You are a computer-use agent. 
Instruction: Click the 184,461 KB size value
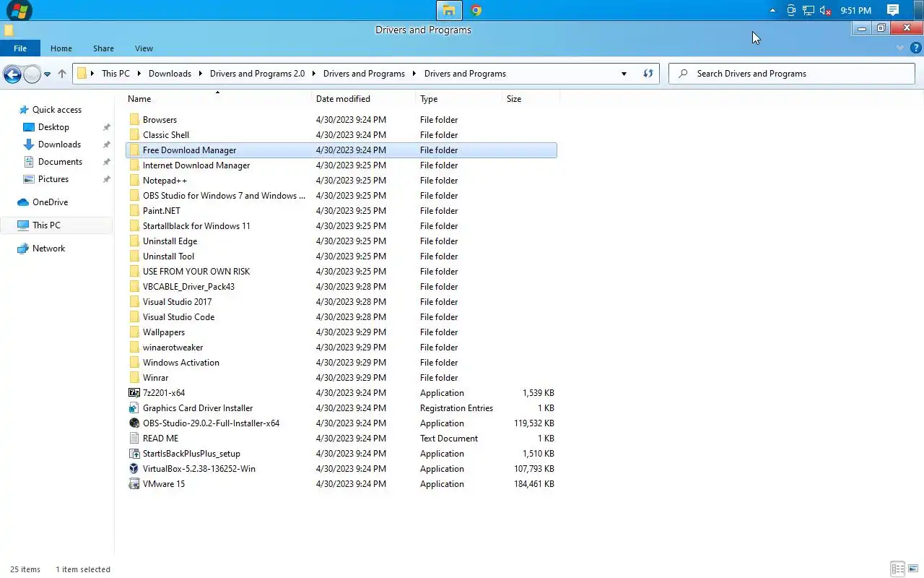pyautogui.click(x=534, y=484)
